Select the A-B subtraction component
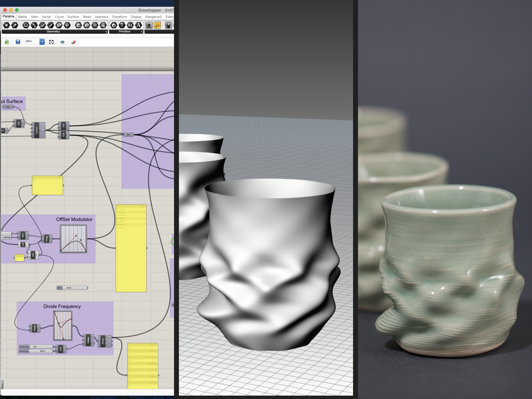The image size is (532, 399). (33, 255)
